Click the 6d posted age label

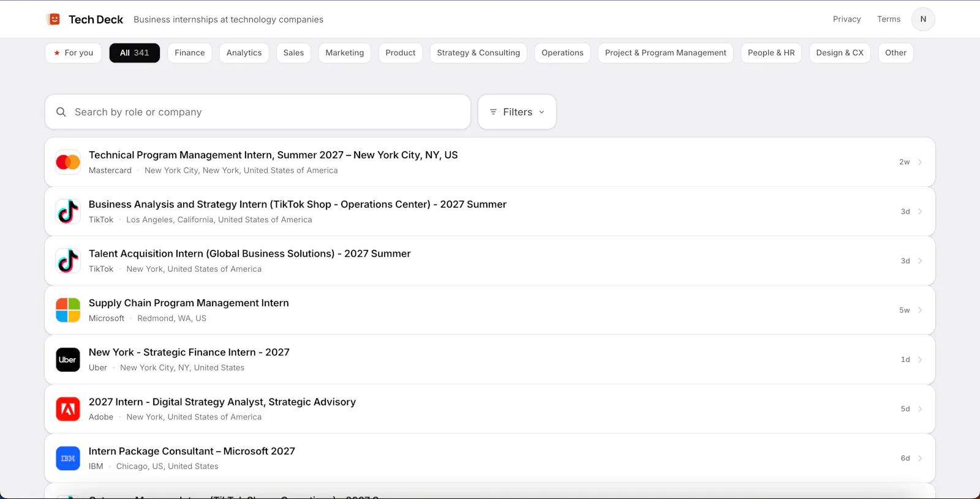[905, 459]
